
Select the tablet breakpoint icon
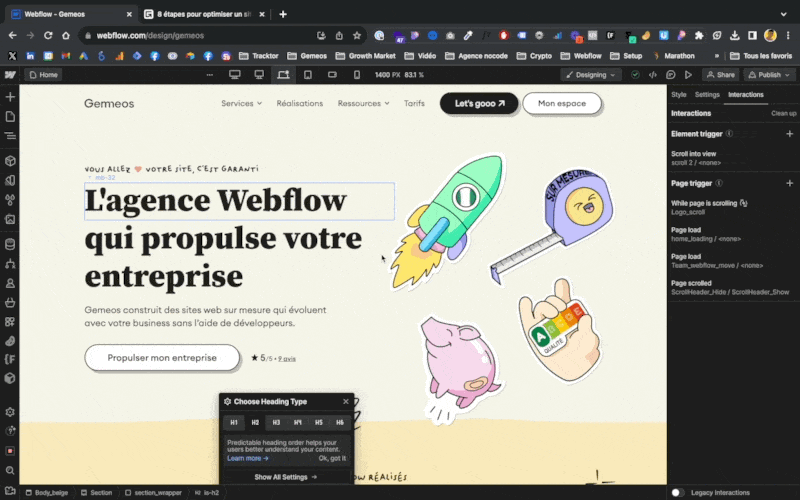click(308, 74)
